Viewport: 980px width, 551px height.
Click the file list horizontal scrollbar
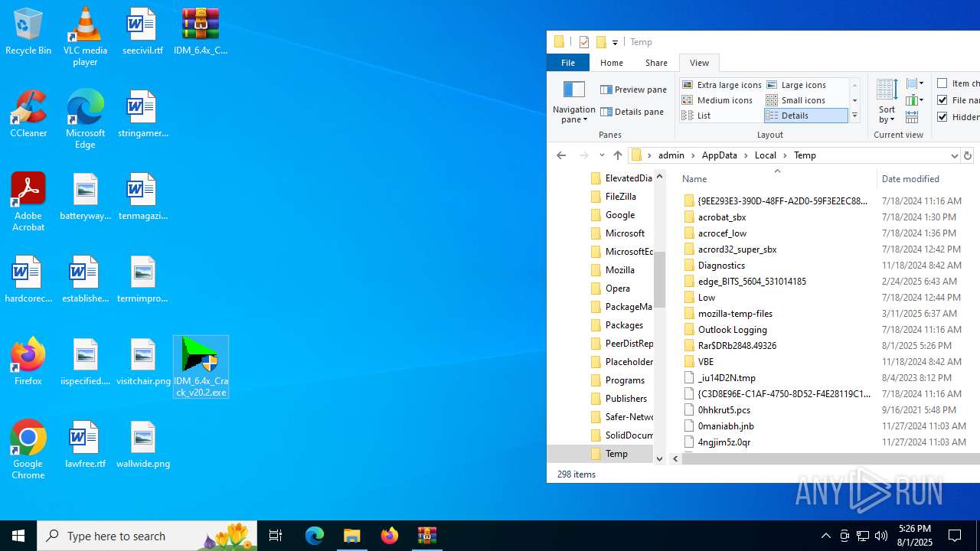click(831, 458)
